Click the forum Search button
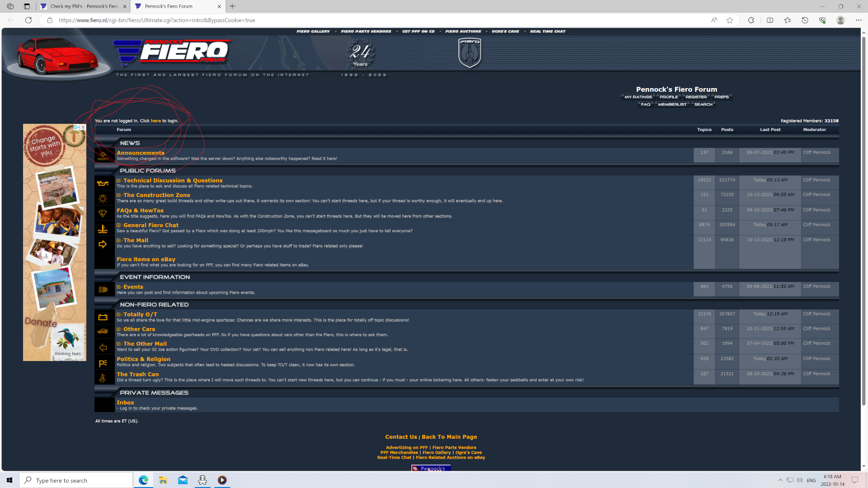Screen dimensions: 868x488 tap(703, 104)
